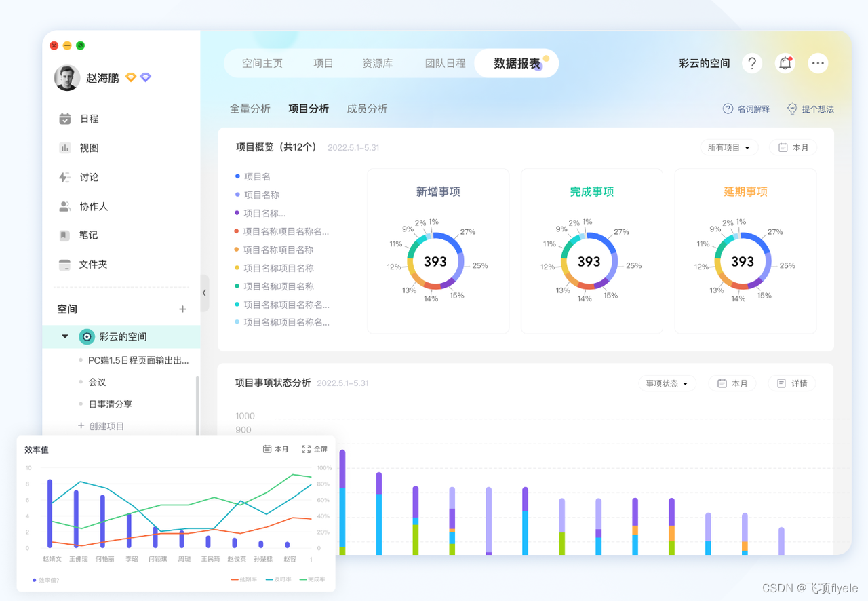Click the gold diamond badge beside 赵海鹏
The width and height of the screenshot is (868, 601).
[131, 78]
